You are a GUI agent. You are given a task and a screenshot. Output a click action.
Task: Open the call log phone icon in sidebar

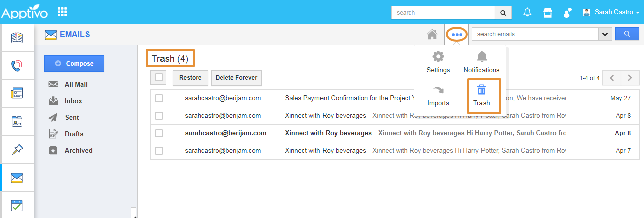[x=17, y=65]
